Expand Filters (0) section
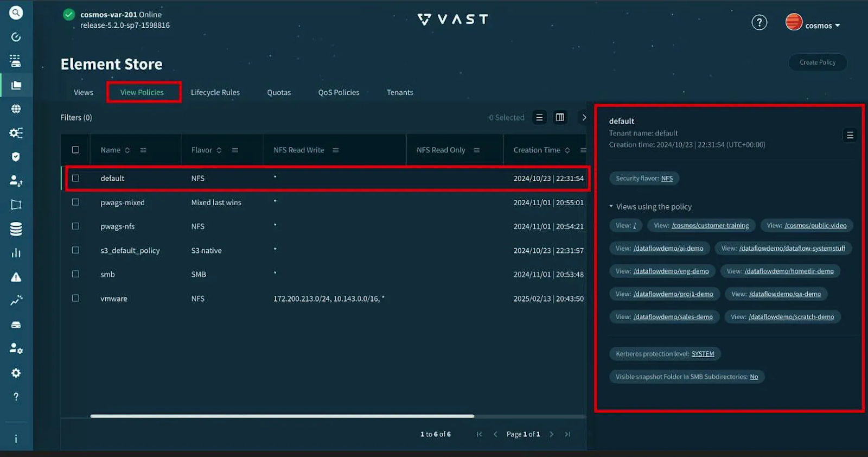This screenshot has width=868, height=457. (76, 117)
